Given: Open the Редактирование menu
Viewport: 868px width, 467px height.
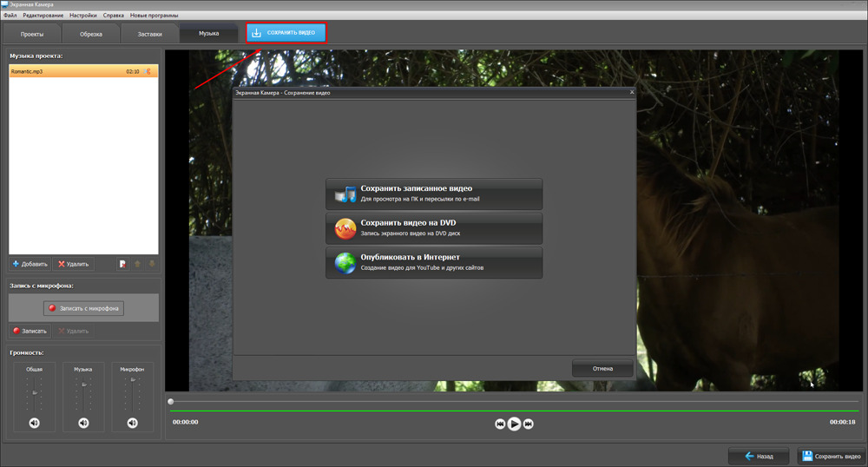Looking at the screenshot, I should [43, 16].
